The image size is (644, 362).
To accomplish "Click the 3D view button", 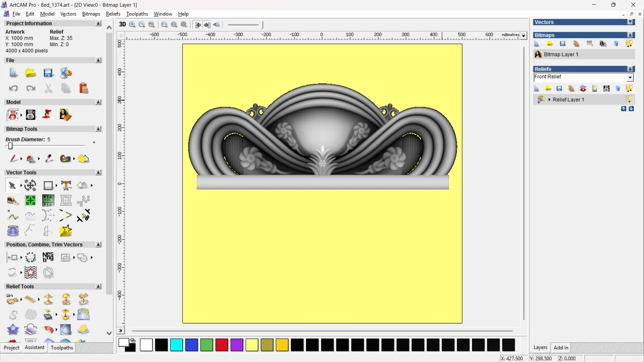I will (x=122, y=24).
